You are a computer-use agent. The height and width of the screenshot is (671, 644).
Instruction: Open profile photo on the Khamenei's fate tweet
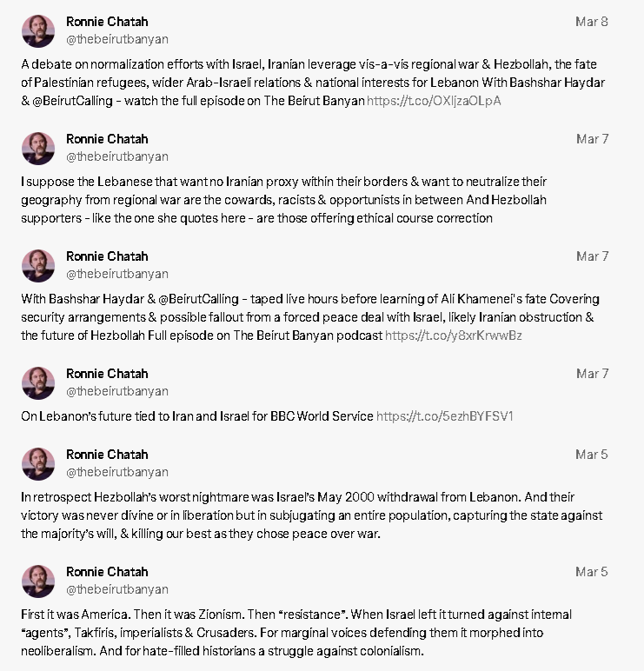click(38, 265)
